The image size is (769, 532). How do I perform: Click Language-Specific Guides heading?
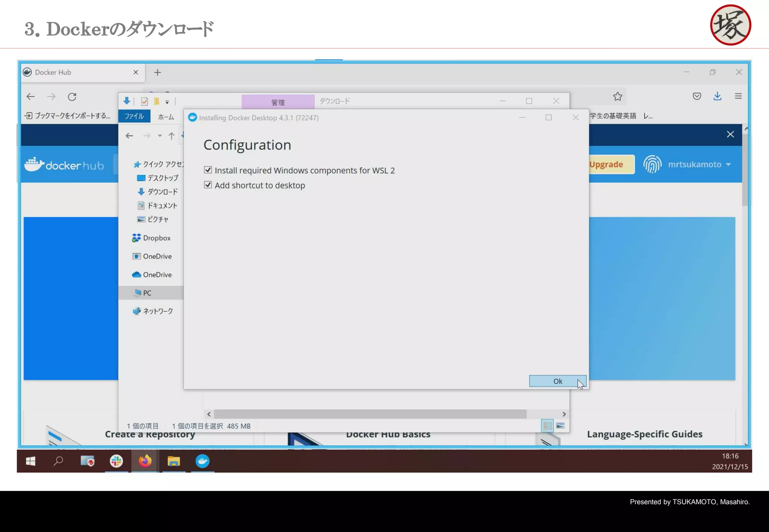(x=645, y=434)
